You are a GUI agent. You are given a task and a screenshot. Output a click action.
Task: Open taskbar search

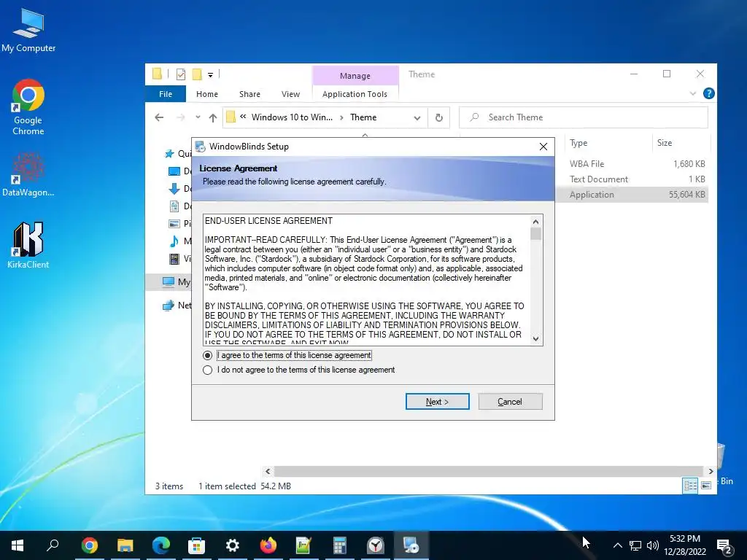(x=53, y=545)
